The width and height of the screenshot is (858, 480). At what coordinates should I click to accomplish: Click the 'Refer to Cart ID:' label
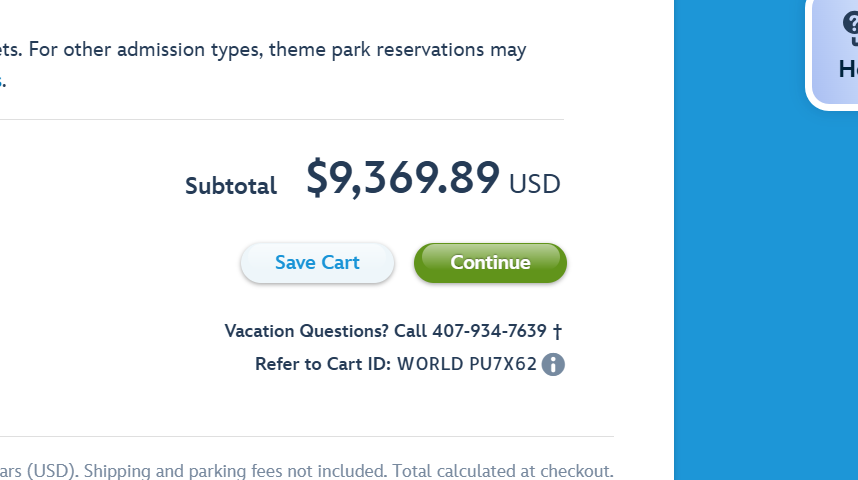tap(323, 364)
